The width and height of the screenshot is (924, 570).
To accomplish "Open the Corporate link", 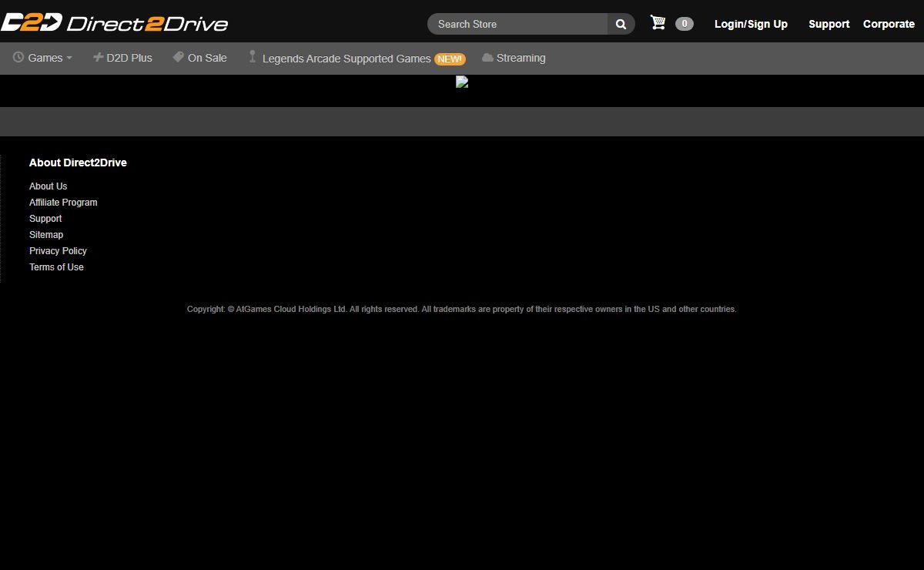I will click(889, 24).
